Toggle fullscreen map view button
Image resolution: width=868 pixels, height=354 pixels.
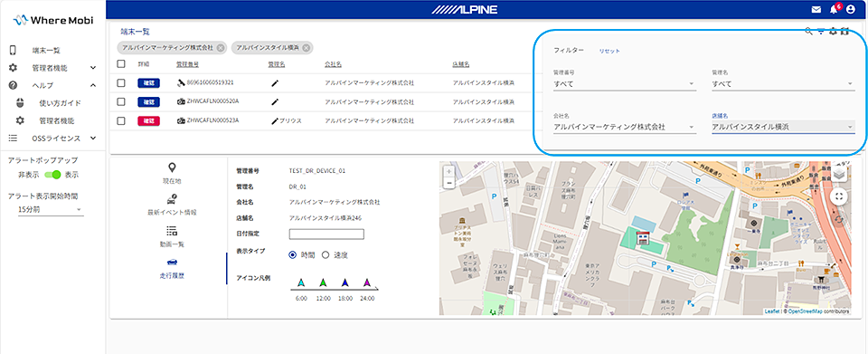(840, 196)
